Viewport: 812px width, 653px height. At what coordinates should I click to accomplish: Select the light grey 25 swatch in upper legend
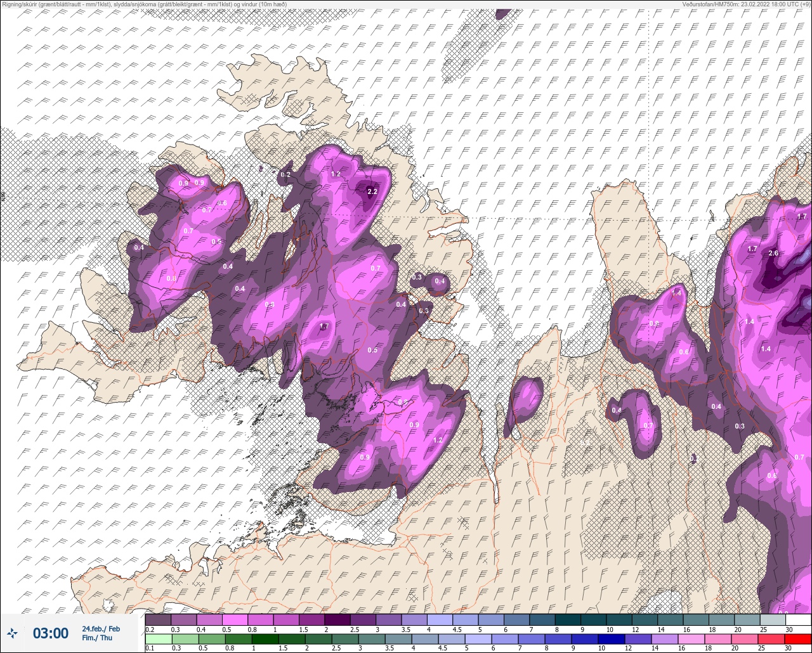coord(773,619)
